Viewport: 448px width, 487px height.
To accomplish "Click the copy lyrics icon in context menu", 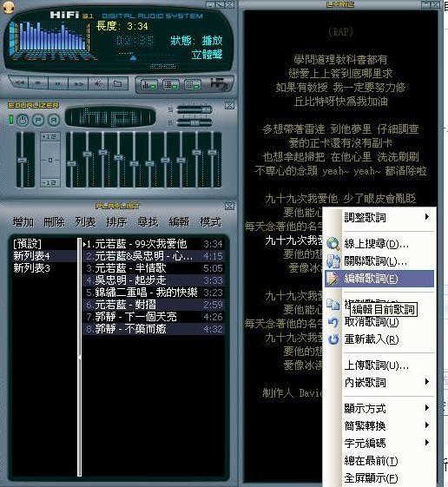I will tap(333, 305).
